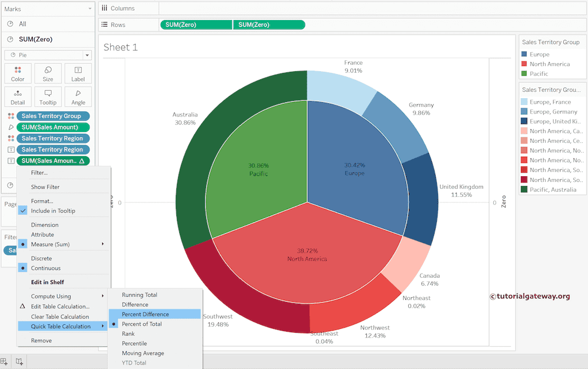
Task: Expand the Measure (Sum) submenu
Action: (63, 244)
